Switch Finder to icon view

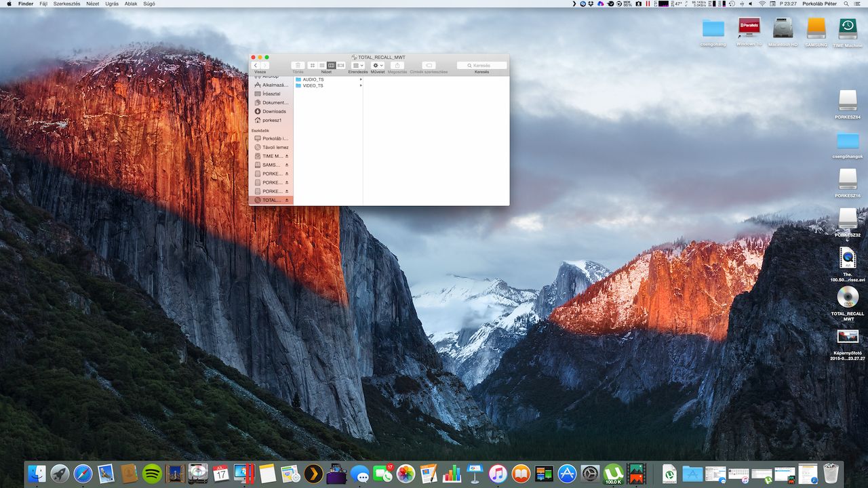(313, 65)
